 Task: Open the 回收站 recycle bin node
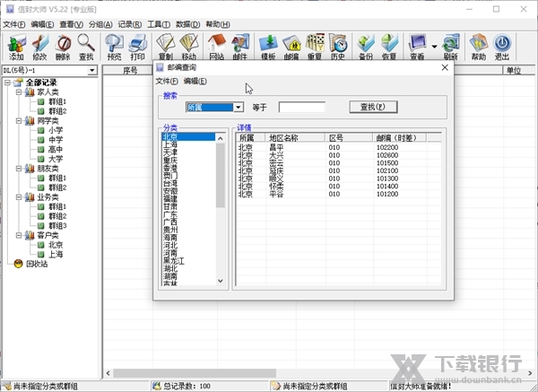click(x=37, y=264)
